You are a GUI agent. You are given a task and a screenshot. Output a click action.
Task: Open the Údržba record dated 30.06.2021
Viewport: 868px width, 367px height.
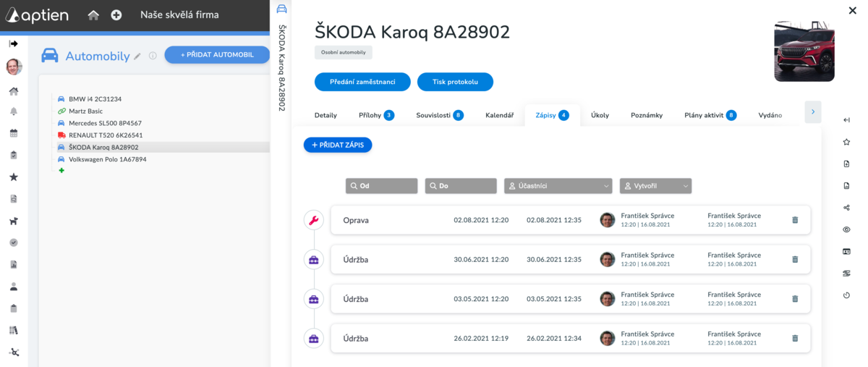coord(570,259)
